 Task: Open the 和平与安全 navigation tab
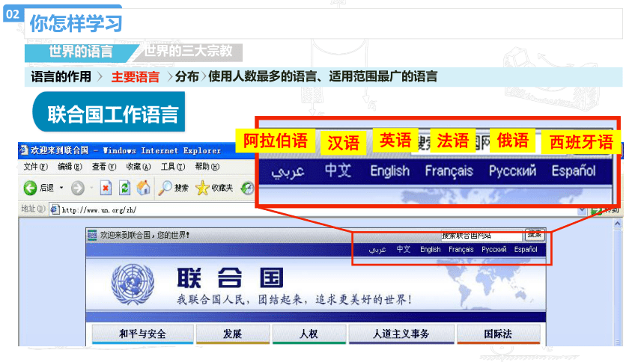coord(142,334)
